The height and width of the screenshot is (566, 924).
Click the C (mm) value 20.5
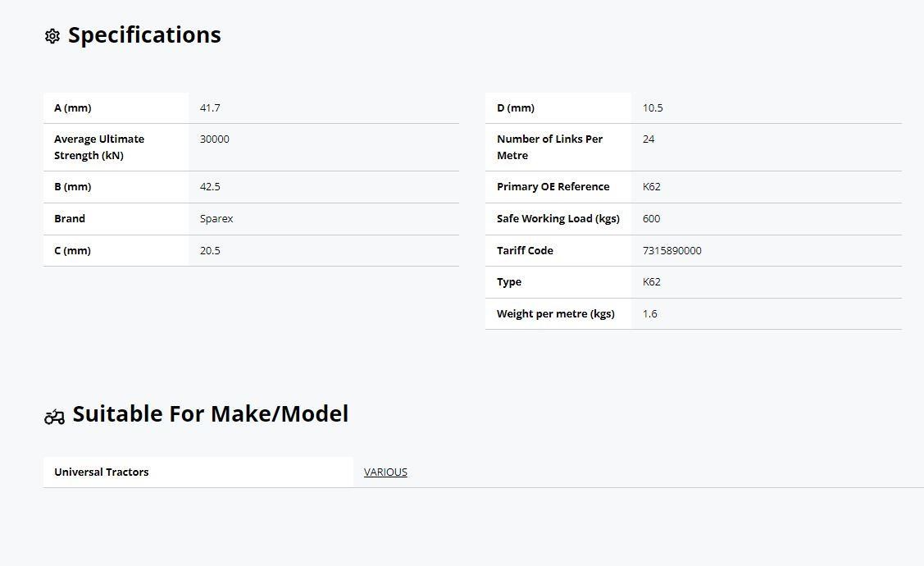pyautogui.click(x=210, y=250)
